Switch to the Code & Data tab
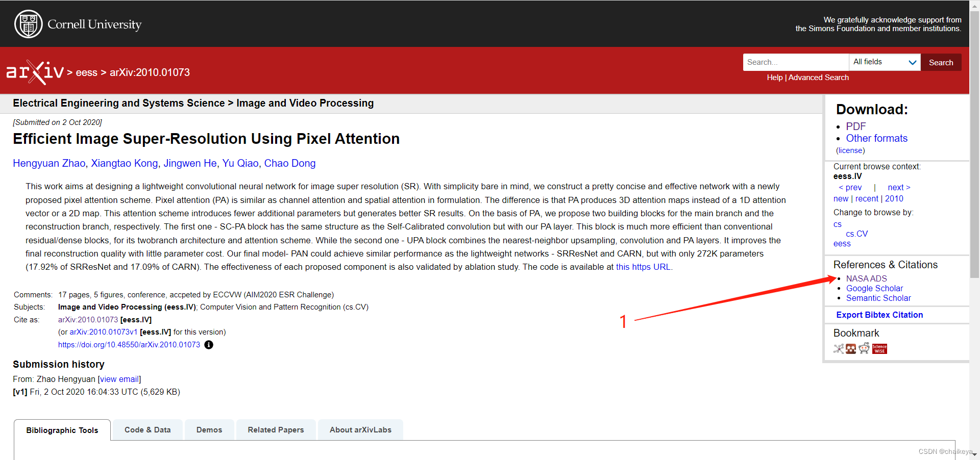The height and width of the screenshot is (460, 980). 148,430
